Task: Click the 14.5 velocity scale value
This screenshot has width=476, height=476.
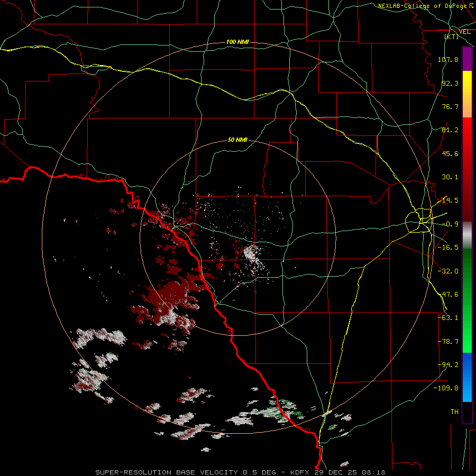Action: tap(450, 200)
